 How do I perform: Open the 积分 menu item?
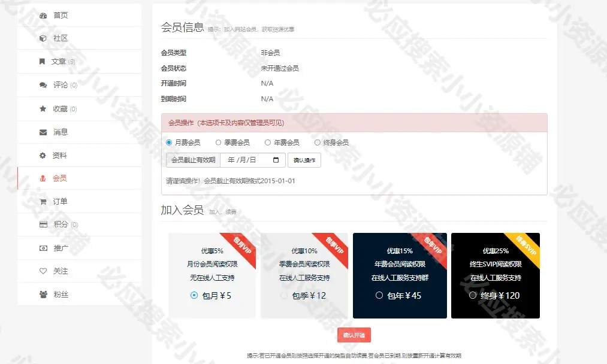[60, 225]
